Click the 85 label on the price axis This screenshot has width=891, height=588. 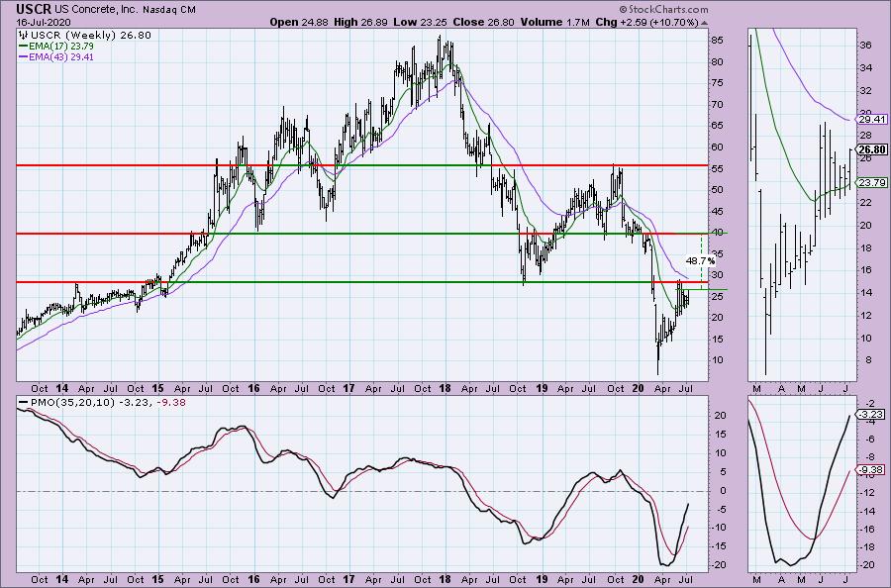click(717, 41)
